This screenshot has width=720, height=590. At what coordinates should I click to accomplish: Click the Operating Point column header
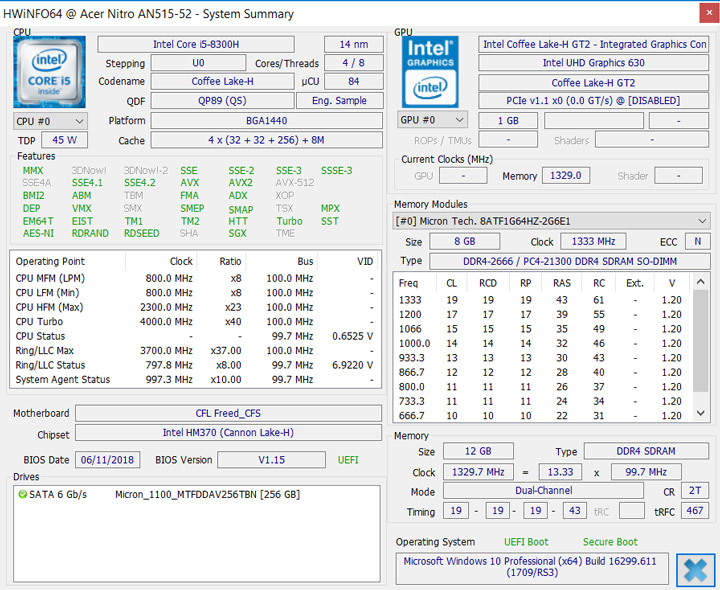pyautogui.click(x=51, y=261)
